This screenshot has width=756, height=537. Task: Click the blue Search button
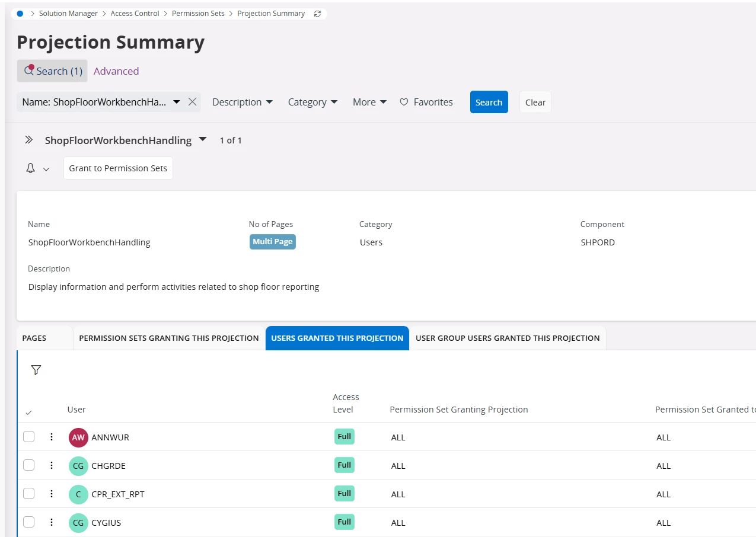click(x=489, y=102)
